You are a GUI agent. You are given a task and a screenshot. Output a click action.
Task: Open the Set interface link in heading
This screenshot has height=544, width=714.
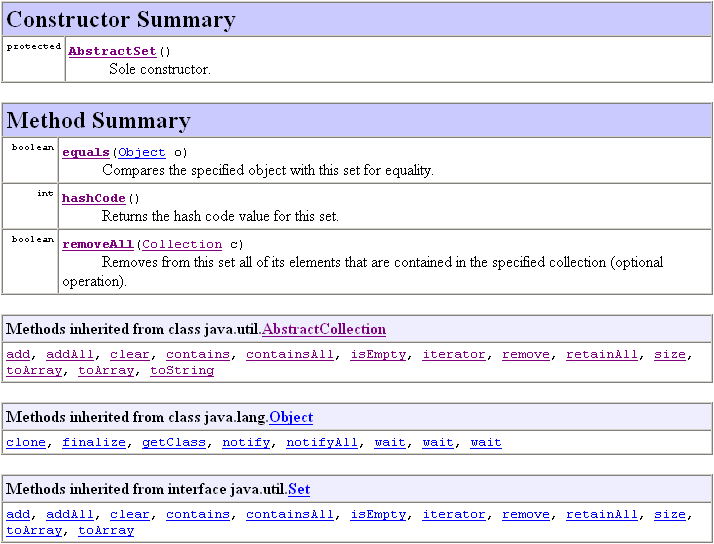(x=298, y=489)
